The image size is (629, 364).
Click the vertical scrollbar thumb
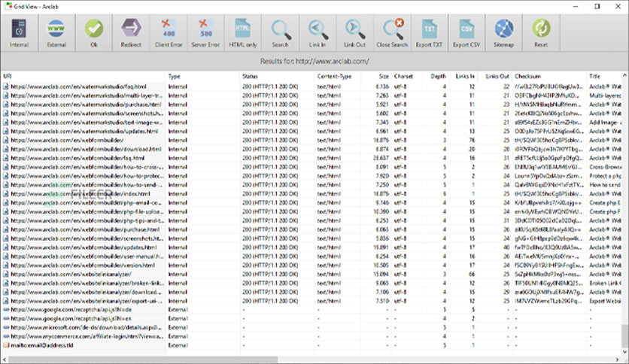[625, 336]
